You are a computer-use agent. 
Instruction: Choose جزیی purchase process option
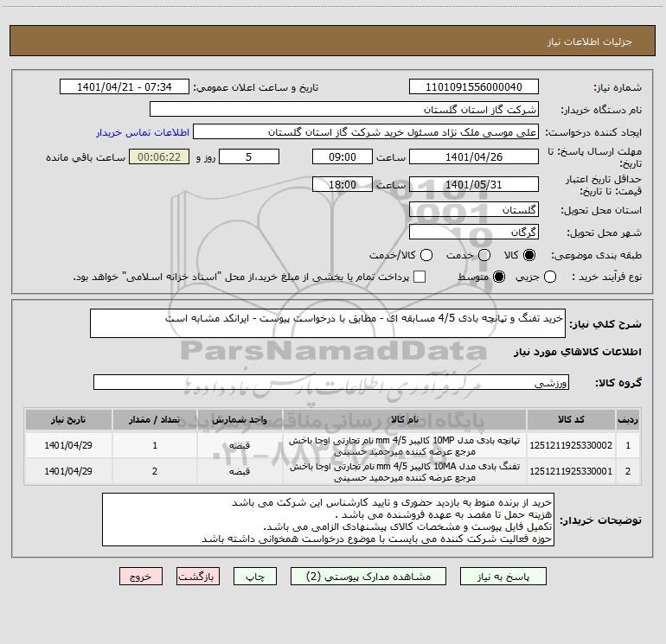pyautogui.click(x=549, y=277)
